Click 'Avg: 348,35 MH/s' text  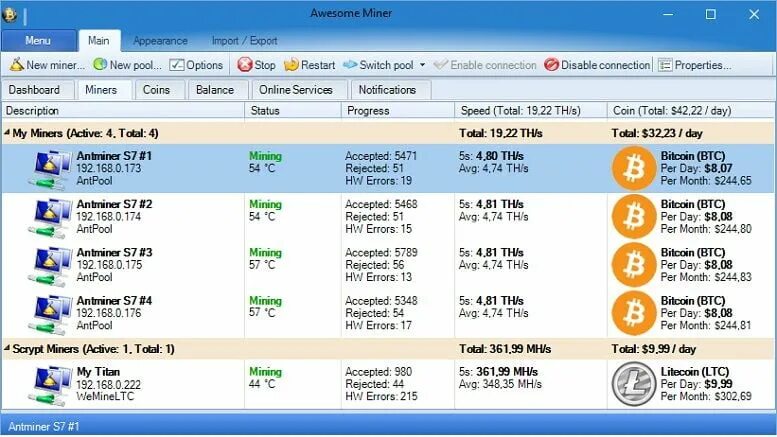coord(500,384)
